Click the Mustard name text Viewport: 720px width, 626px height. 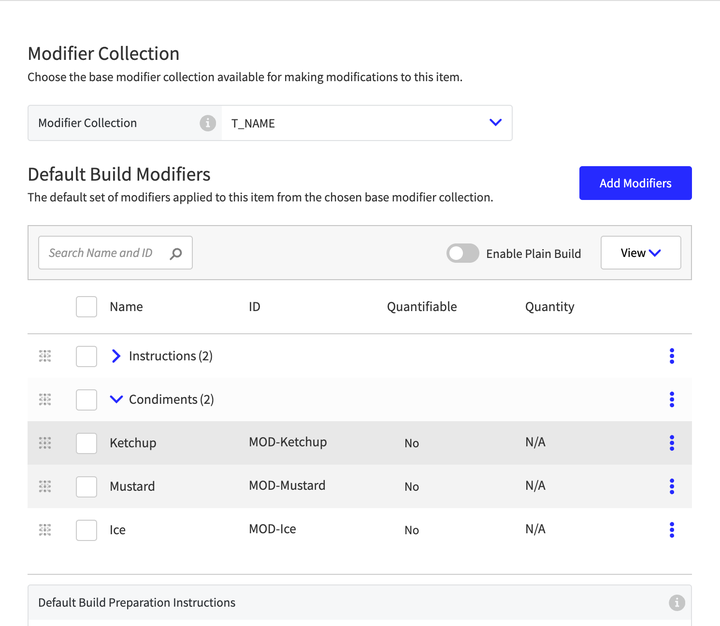click(x=132, y=486)
